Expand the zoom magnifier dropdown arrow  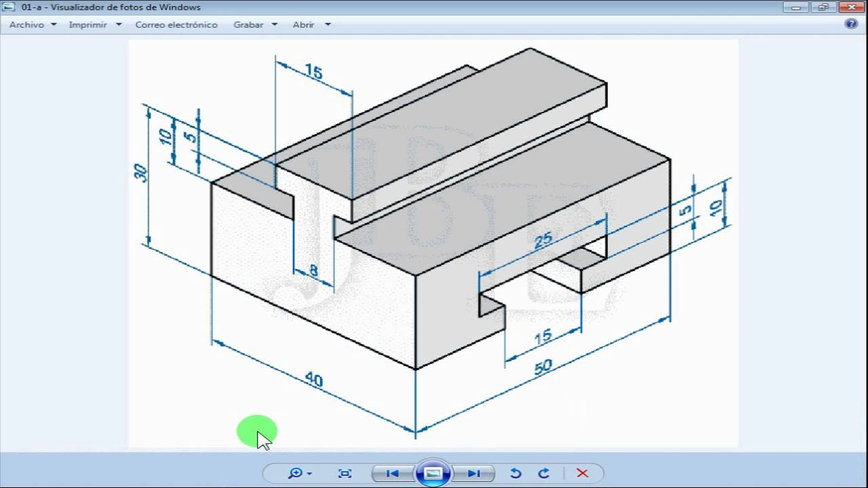(309, 474)
